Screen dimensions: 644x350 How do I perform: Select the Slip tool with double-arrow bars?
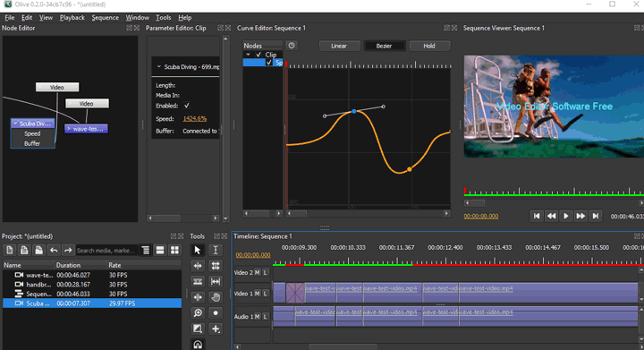coord(216,281)
